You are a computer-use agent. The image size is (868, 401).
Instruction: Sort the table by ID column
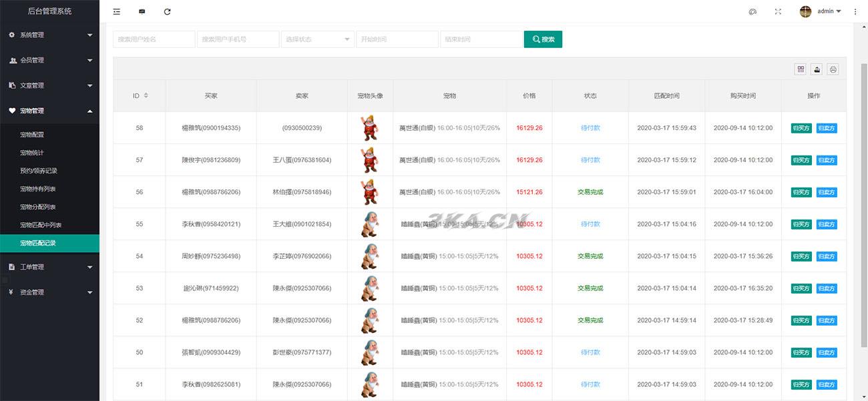point(146,95)
